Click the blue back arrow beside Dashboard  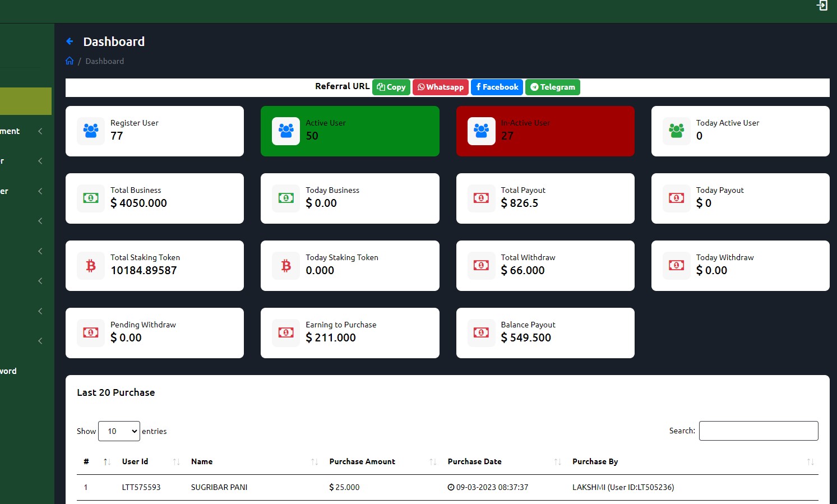pos(70,41)
